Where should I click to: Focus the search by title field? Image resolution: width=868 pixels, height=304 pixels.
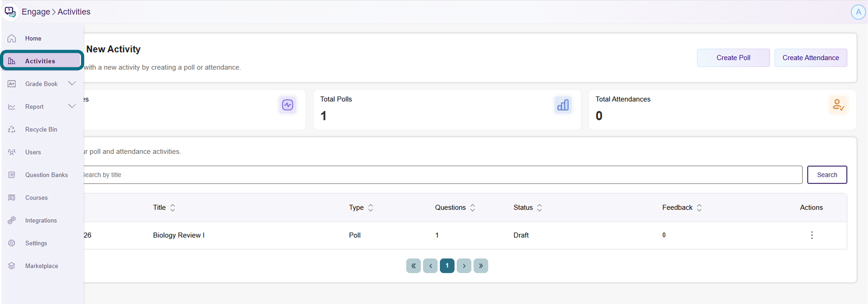(x=442, y=175)
